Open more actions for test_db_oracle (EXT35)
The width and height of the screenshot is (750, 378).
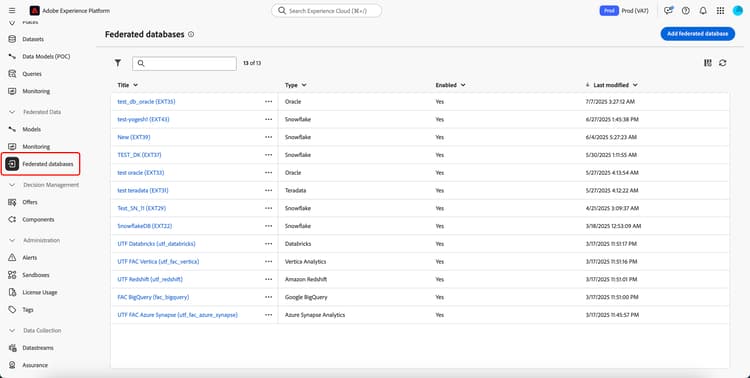click(x=268, y=102)
